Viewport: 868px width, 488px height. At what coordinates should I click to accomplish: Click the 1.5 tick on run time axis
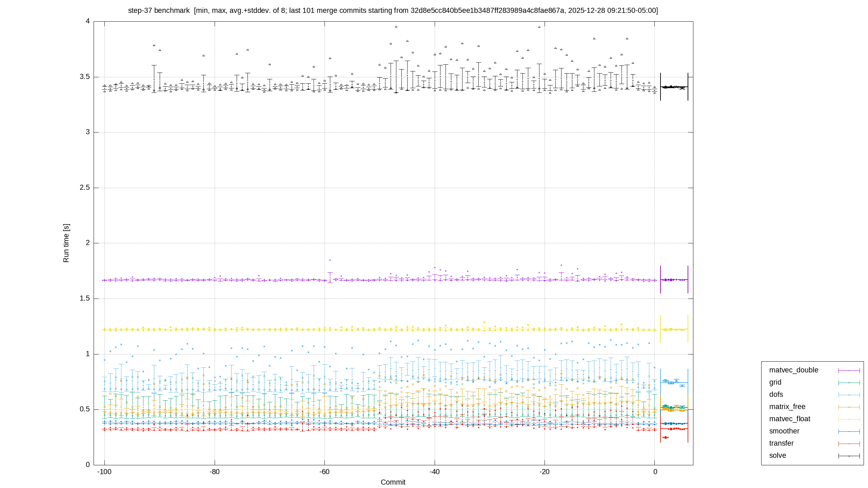pos(85,299)
